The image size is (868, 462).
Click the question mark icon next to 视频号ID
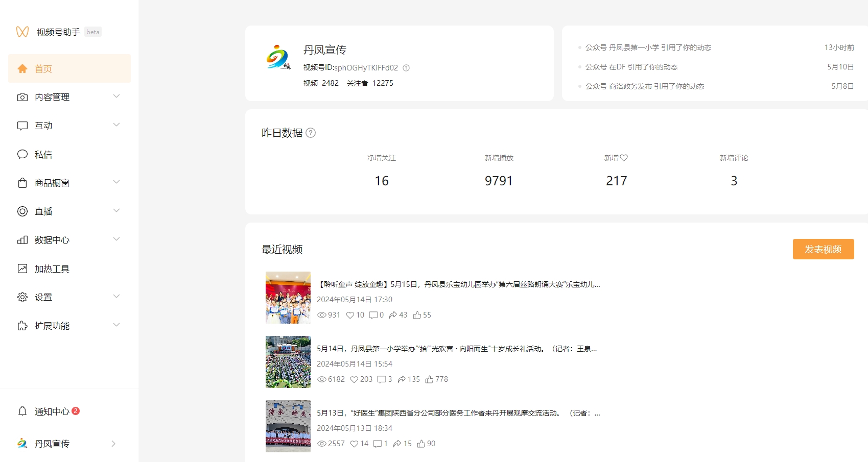tap(406, 68)
